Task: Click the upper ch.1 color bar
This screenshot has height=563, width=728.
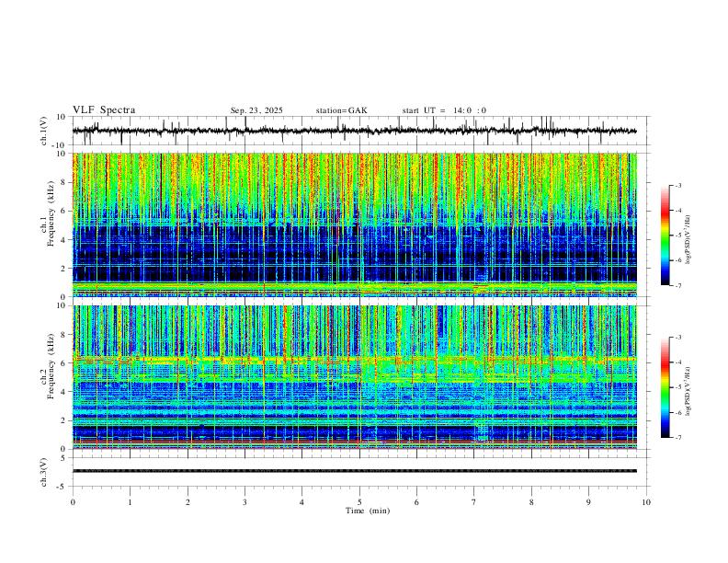Action: [665, 236]
